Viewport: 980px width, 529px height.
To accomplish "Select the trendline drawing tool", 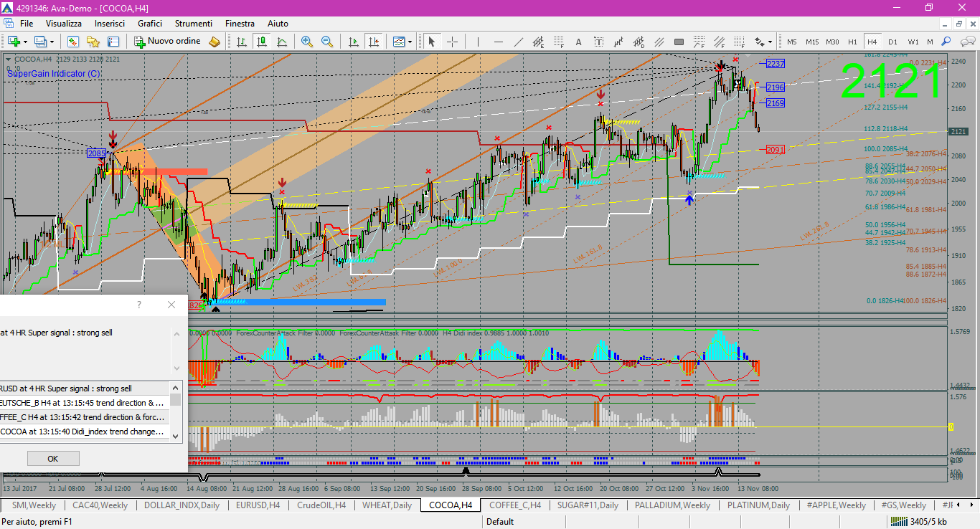I will pos(518,42).
